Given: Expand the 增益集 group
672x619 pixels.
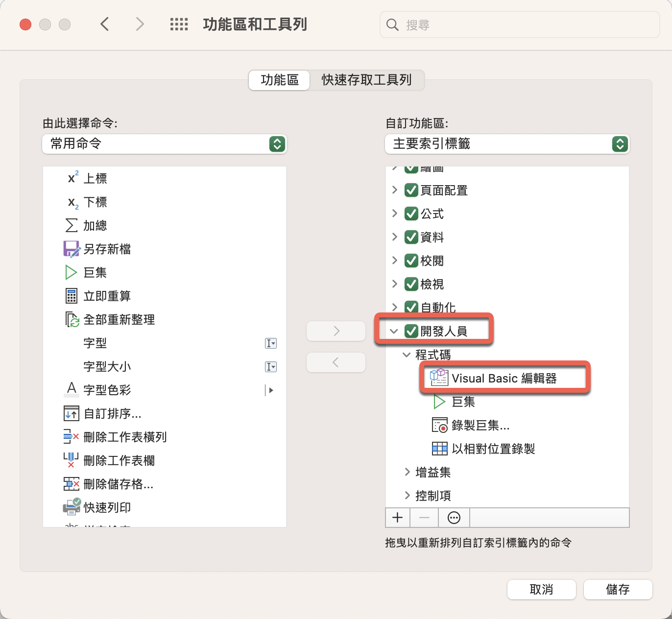Looking at the screenshot, I should click(407, 472).
